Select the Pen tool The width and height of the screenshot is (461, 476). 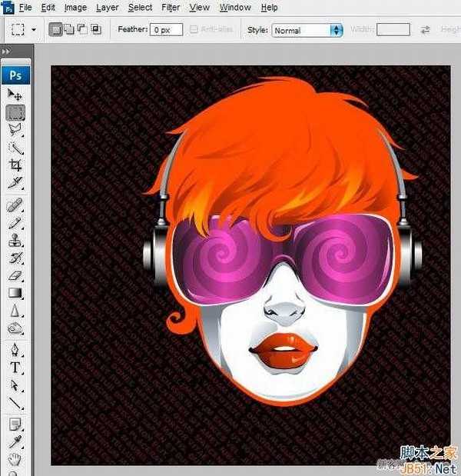(x=15, y=351)
